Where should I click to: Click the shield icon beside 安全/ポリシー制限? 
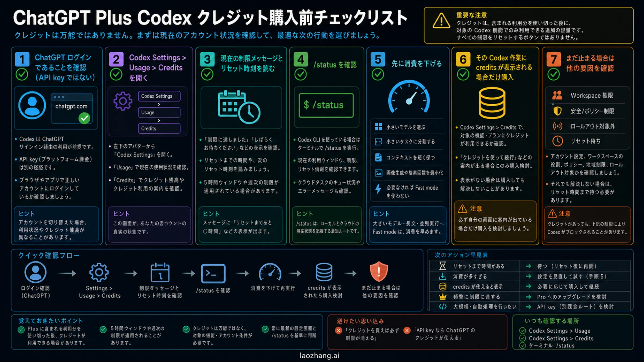(558, 111)
